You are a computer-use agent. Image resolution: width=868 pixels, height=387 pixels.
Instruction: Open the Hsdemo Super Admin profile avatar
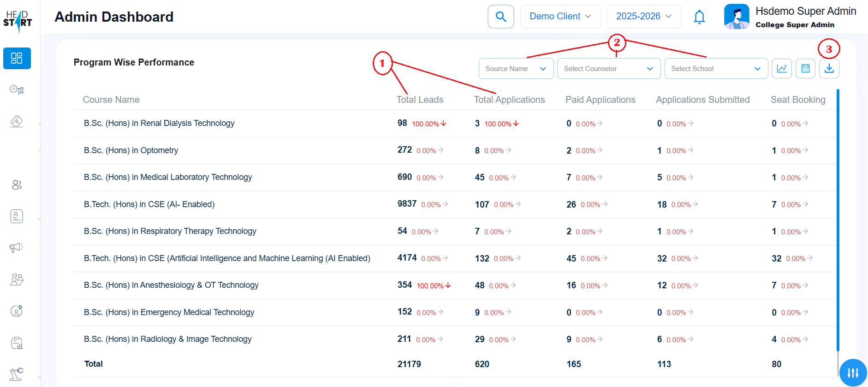736,17
